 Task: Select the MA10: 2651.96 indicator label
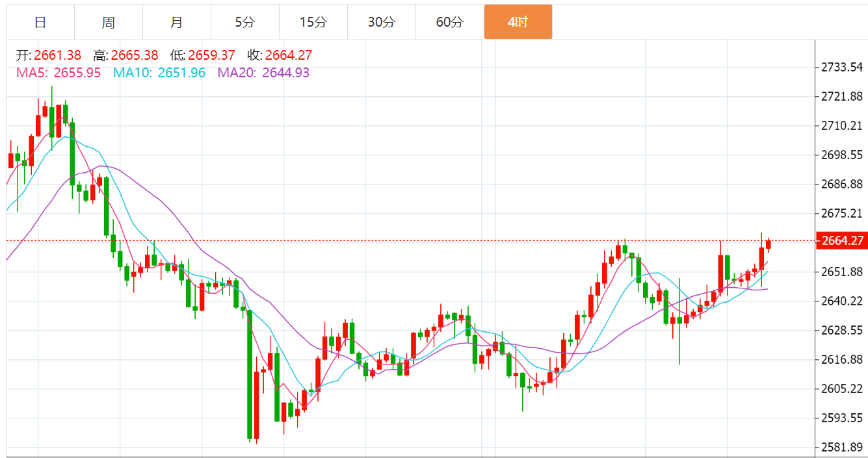tap(159, 73)
